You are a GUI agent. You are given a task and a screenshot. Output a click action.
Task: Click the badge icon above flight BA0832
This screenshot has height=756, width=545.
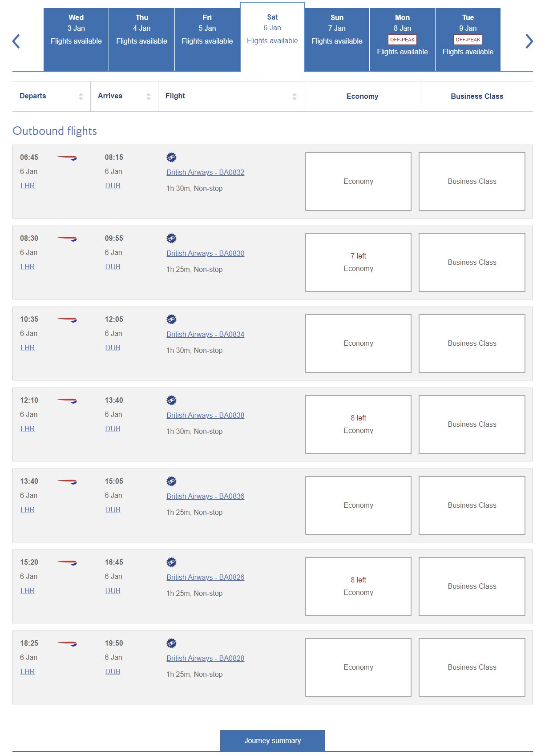171,157
